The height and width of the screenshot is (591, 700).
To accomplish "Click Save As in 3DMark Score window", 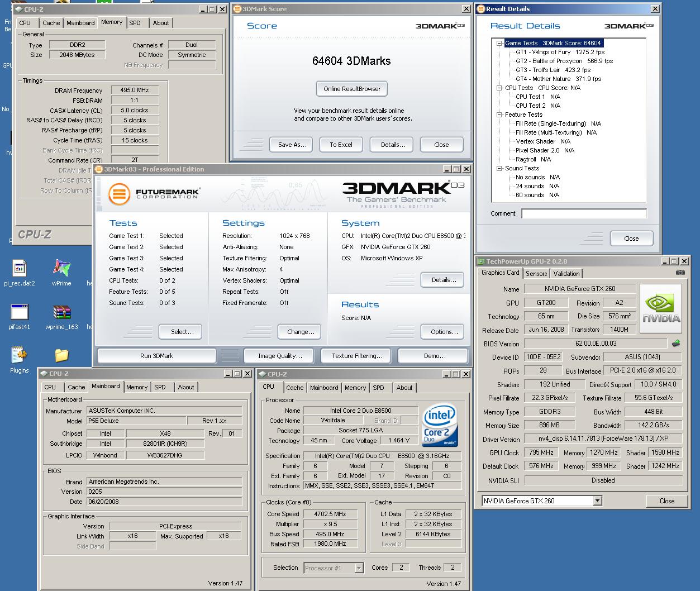I will coord(292,145).
